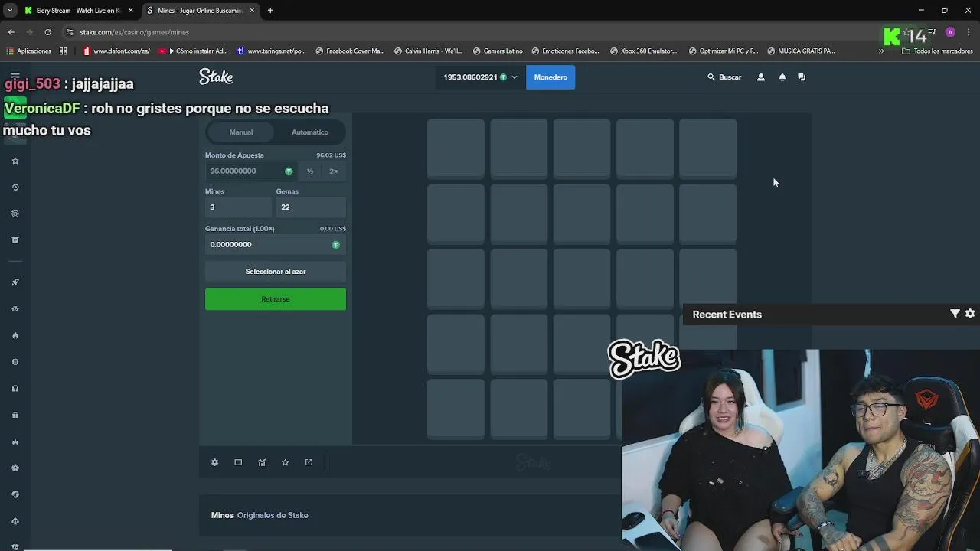Click the gift box icon in sidebar
The image size is (980, 551).
15,415
